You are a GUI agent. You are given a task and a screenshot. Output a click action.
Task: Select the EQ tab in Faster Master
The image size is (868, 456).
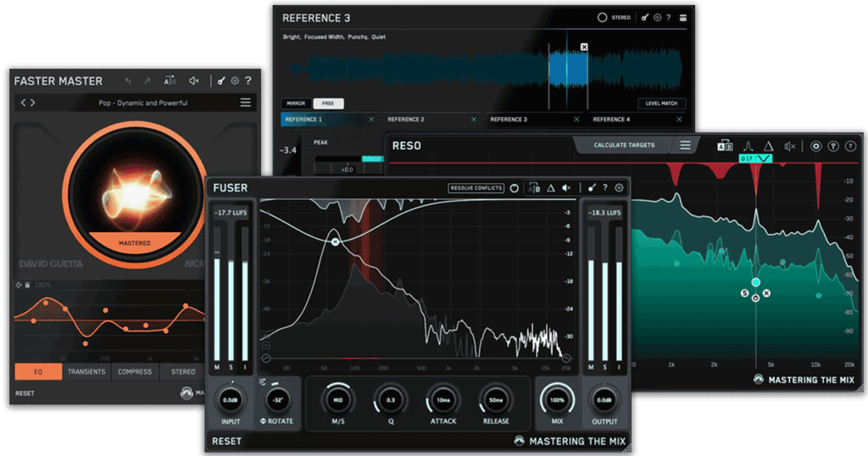(38, 371)
